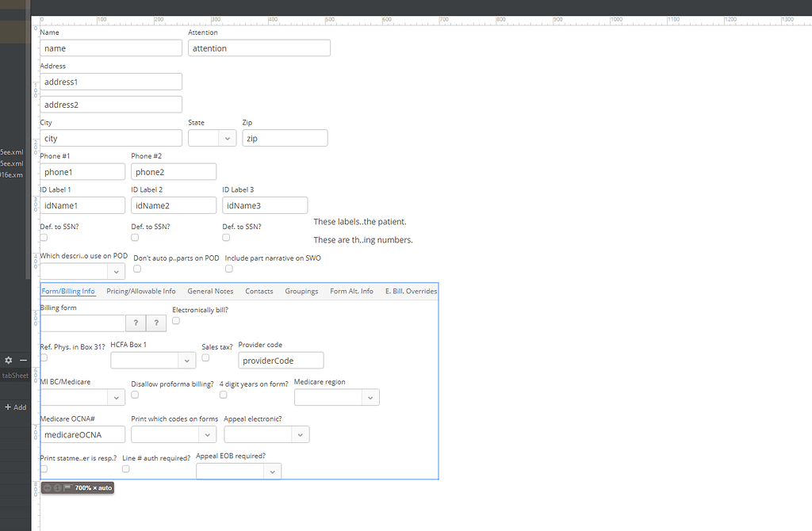Click the circle info icon in the zoom overlay
Screen dimensions: 812x531
pyautogui.click(x=57, y=487)
